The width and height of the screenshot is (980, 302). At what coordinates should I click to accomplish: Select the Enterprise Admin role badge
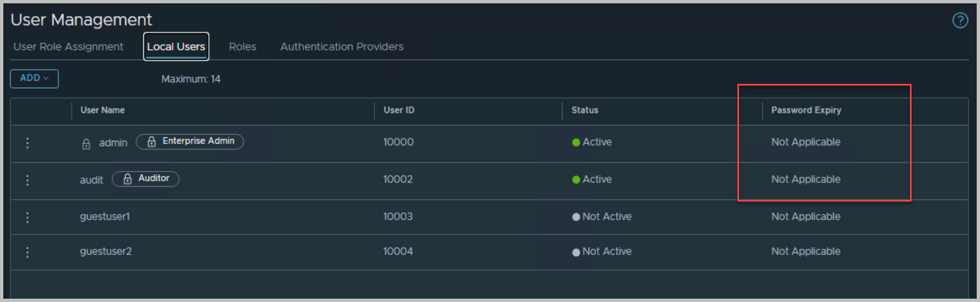coord(197,141)
